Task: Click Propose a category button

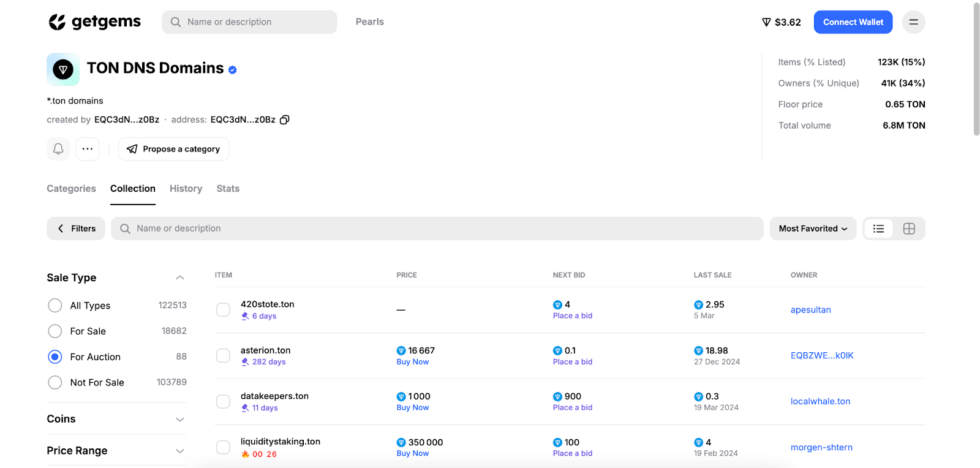Action: [x=174, y=149]
